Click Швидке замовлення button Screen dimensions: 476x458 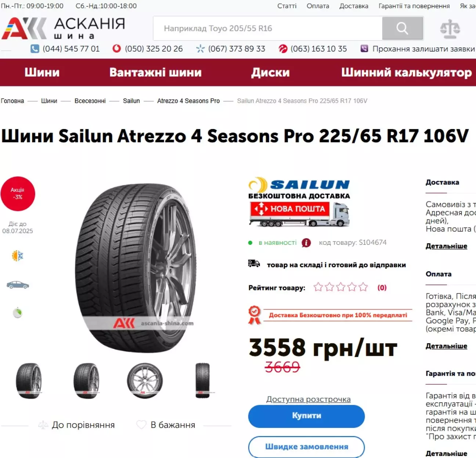click(306, 447)
